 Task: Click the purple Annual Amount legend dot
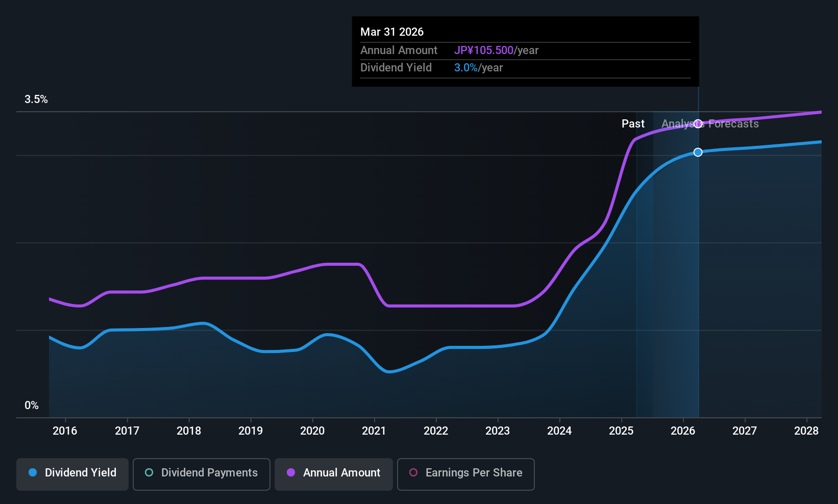(291, 472)
